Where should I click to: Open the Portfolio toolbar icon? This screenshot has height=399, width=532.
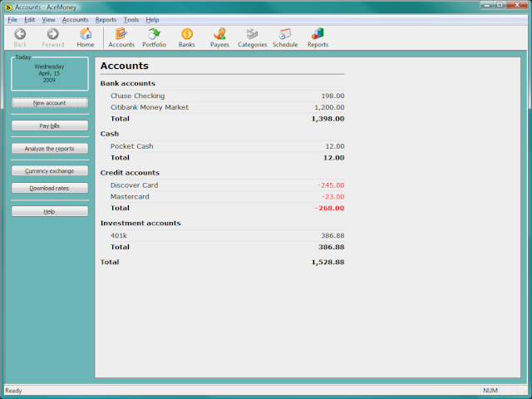coord(154,34)
